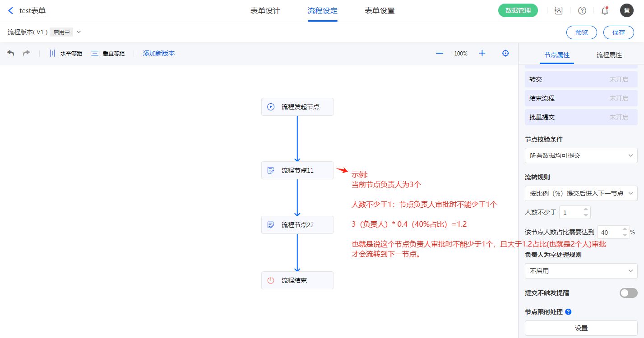Image resolution: width=644 pixels, height=338 pixels.
Task: Click the undo arrow icon
Action: click(11, 53)
